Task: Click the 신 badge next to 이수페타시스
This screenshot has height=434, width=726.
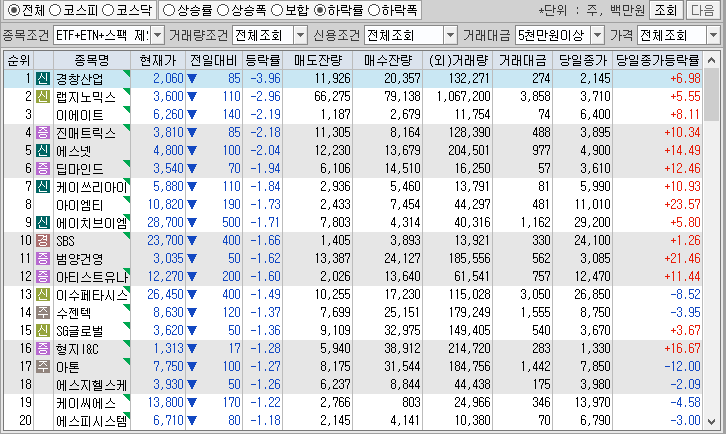Action: coord(43,295)
